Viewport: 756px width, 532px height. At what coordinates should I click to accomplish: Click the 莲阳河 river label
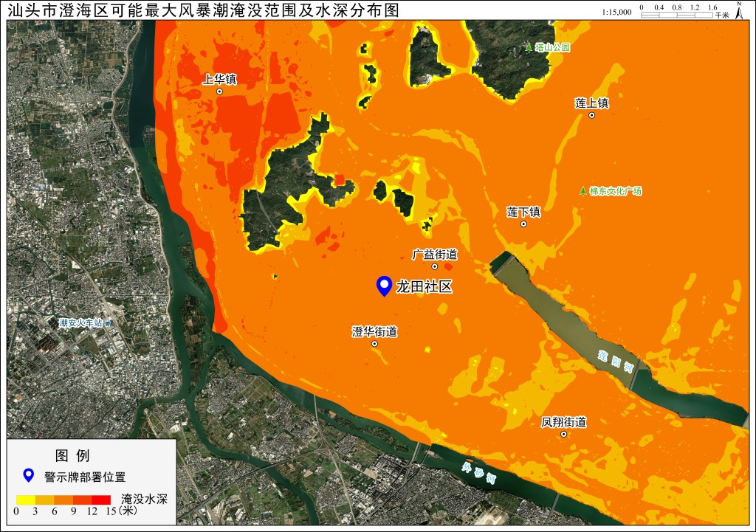(x=615, y=362)
